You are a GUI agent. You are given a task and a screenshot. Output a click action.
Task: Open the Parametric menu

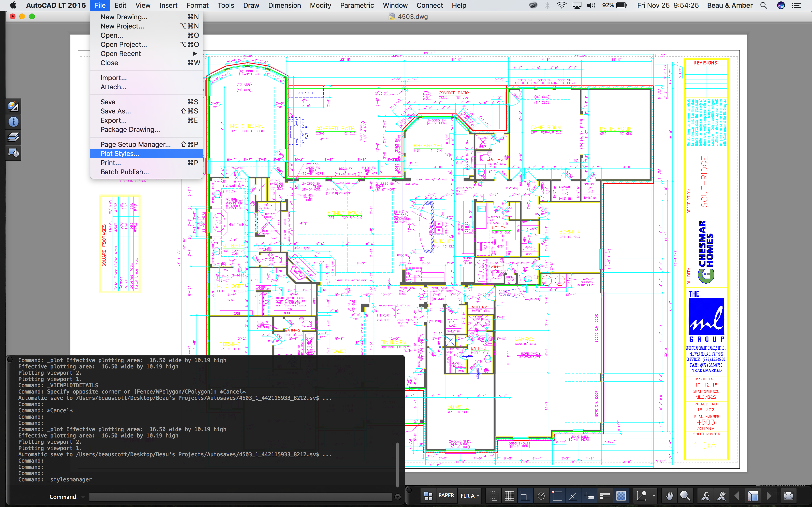tap(357, 5)
